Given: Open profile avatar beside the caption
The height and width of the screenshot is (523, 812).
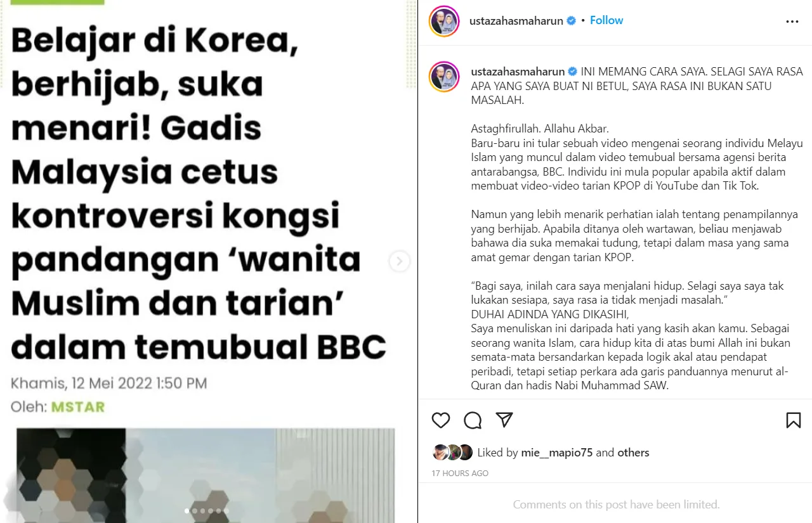Looking at the screenshot, I should pos(444,77).
